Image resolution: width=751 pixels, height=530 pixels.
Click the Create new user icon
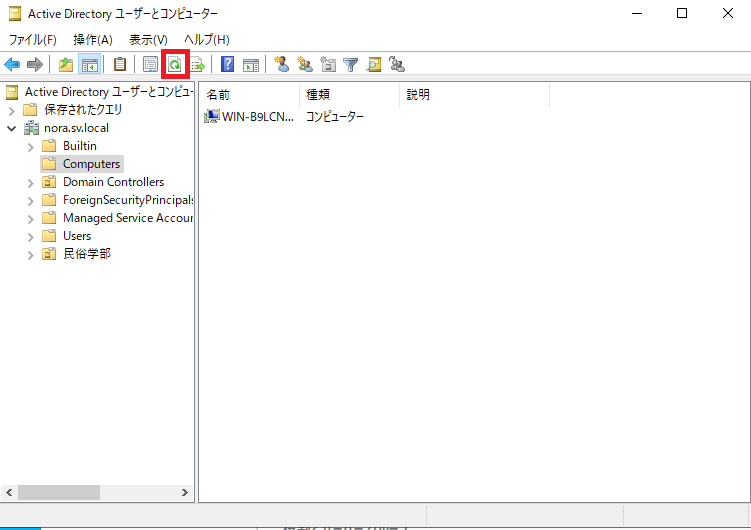(282, 64)
